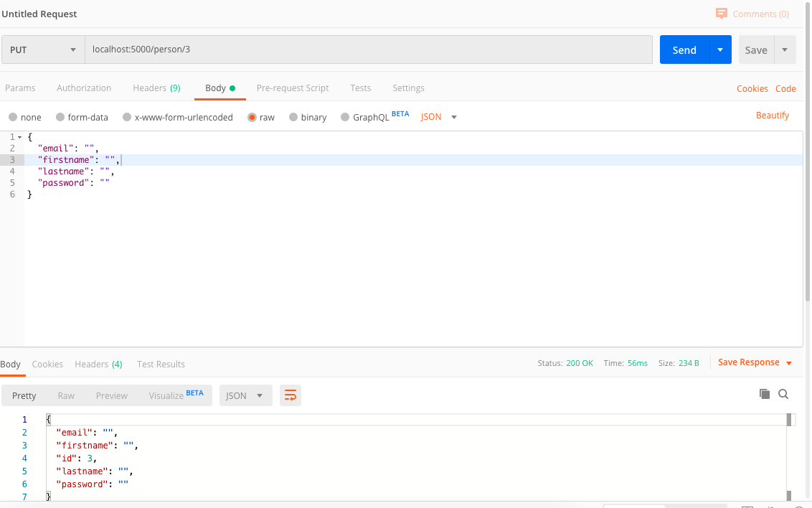Screen dimensions: 812x508
Task: Beautify the JSON request body
Action: [773, 115]
